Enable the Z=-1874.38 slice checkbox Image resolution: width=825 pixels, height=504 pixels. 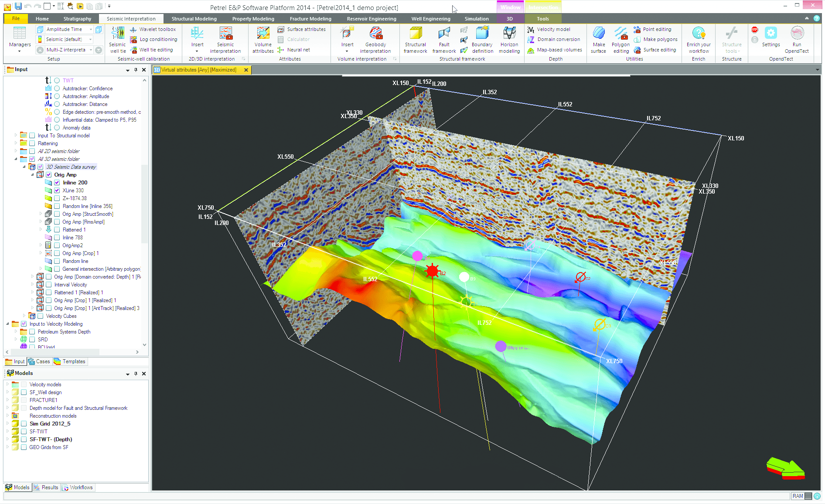click(57, 198)
